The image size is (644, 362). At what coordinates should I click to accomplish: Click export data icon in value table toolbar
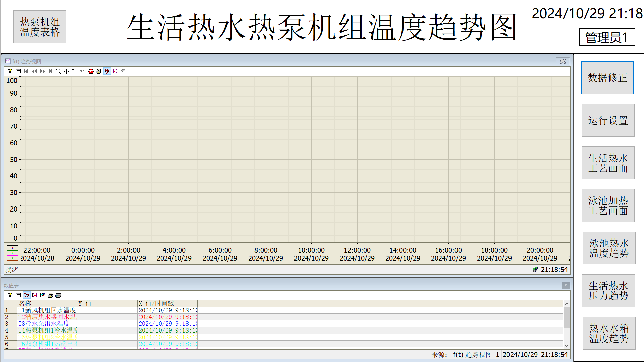coord(58,295)
